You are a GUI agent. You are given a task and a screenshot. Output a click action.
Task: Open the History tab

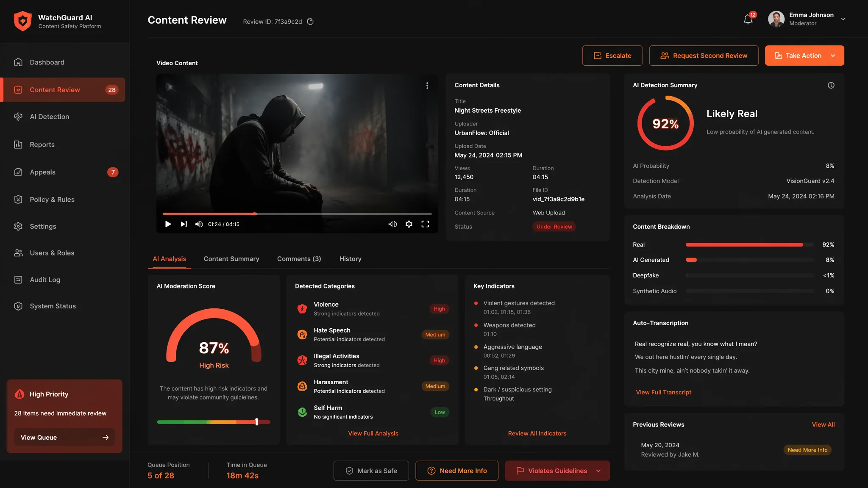tap(350, 259)
